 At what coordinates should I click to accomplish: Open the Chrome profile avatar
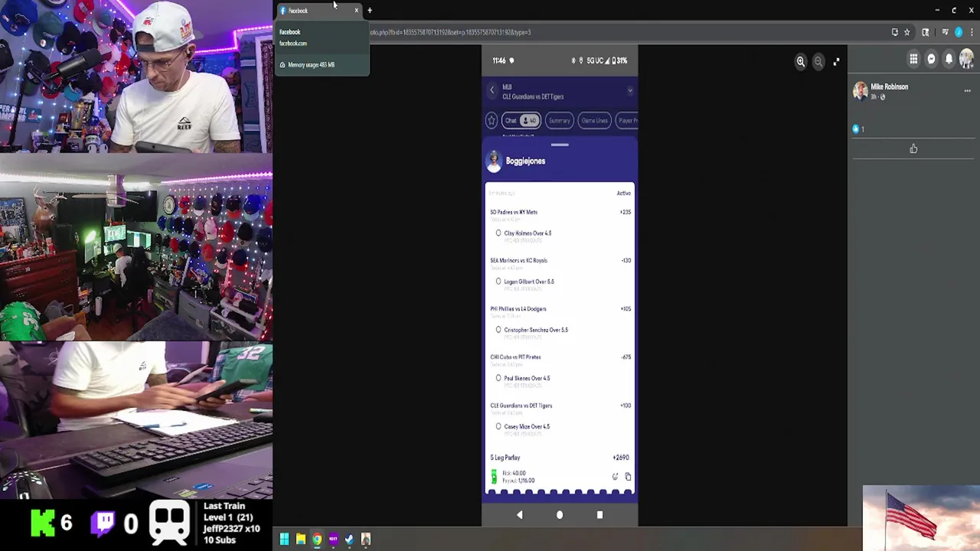959,32
